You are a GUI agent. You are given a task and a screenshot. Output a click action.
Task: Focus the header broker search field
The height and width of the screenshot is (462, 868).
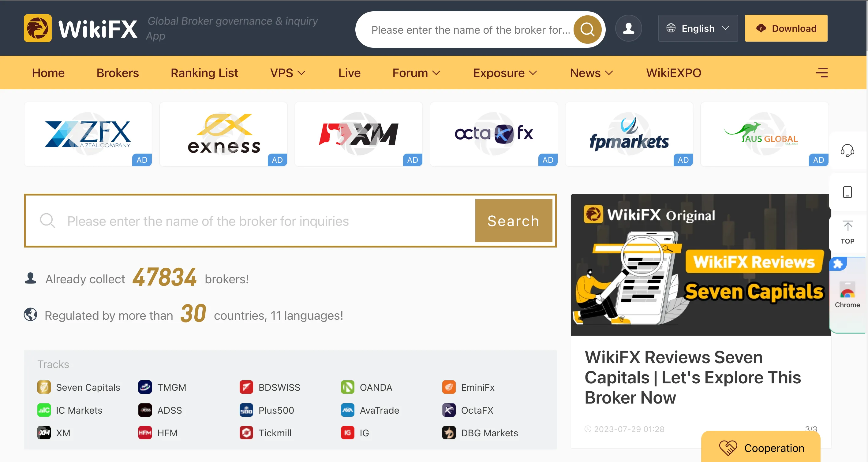click(x=471, y=30)
